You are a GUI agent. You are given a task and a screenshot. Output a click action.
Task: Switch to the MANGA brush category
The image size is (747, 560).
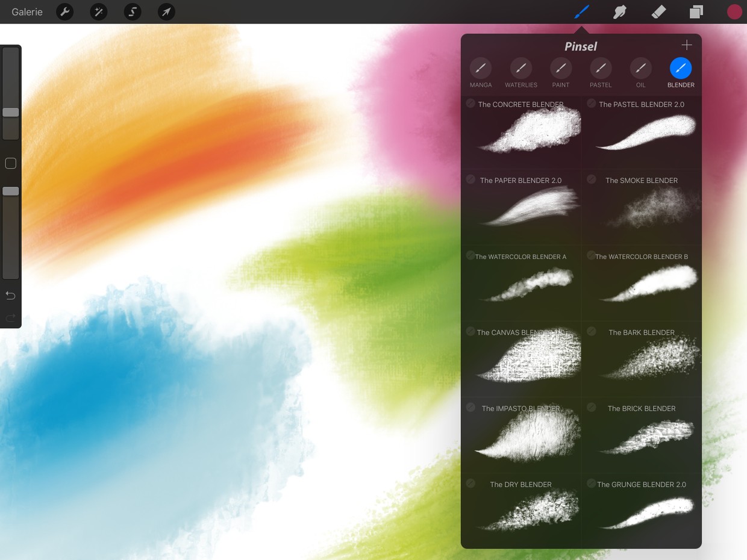(480, 68)
